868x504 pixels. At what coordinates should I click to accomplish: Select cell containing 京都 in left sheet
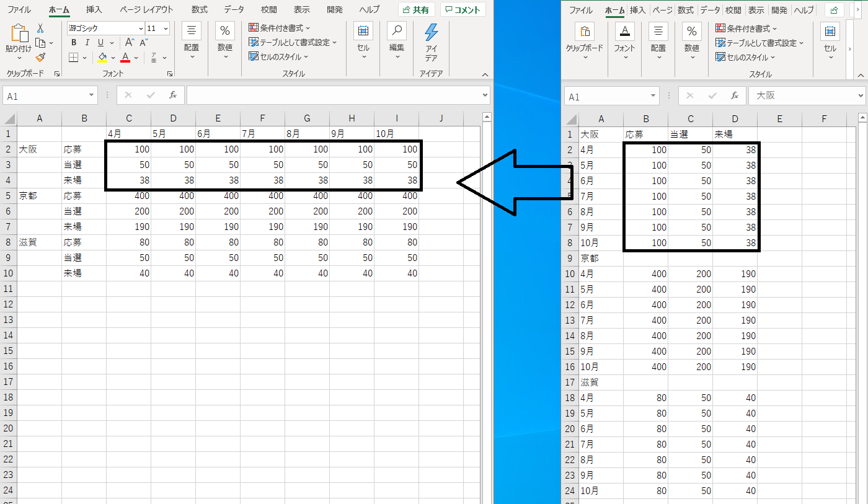[39, 196]
